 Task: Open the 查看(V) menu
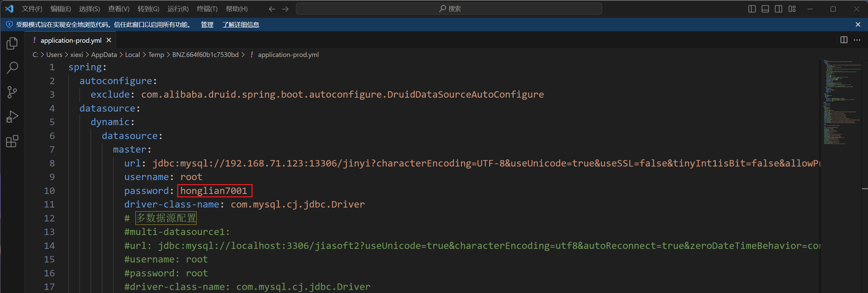[x=119, y=9]
